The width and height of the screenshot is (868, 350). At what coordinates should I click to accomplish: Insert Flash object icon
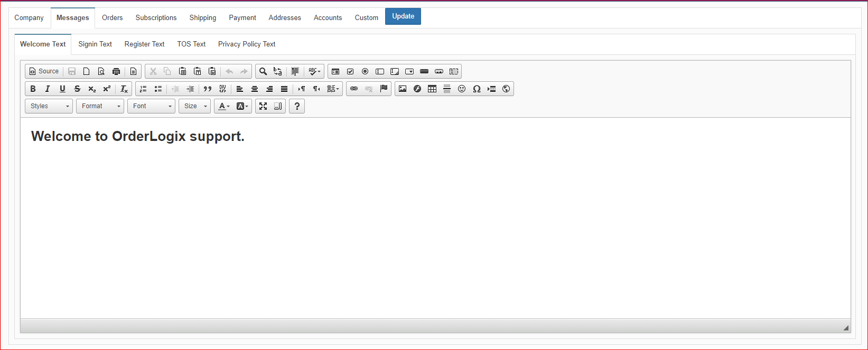pos(417,89)
